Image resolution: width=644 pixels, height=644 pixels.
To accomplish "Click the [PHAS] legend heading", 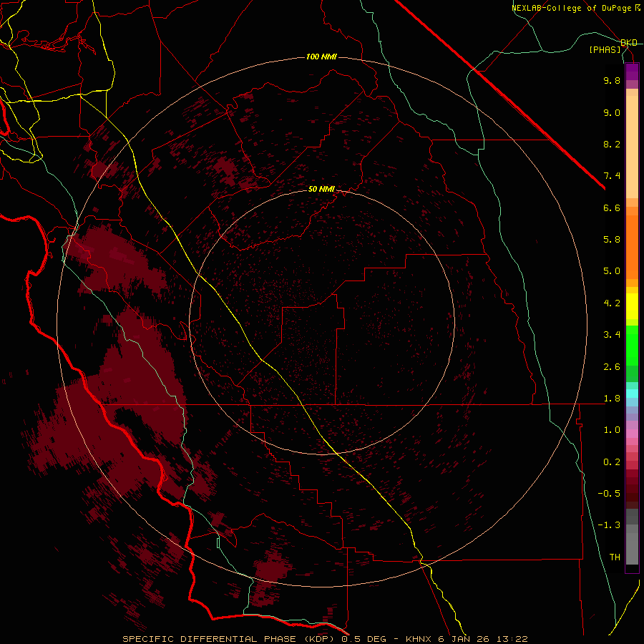I will [x=605, y=49].
